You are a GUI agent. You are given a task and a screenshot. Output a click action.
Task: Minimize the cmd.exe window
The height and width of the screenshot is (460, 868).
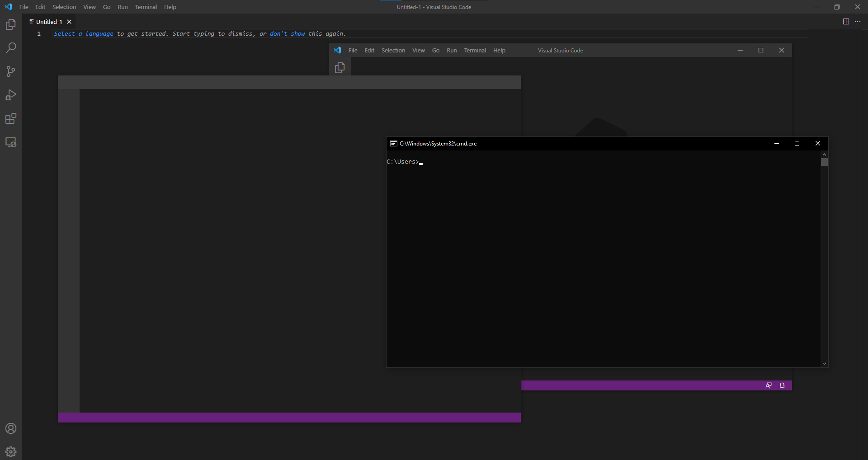777,143
